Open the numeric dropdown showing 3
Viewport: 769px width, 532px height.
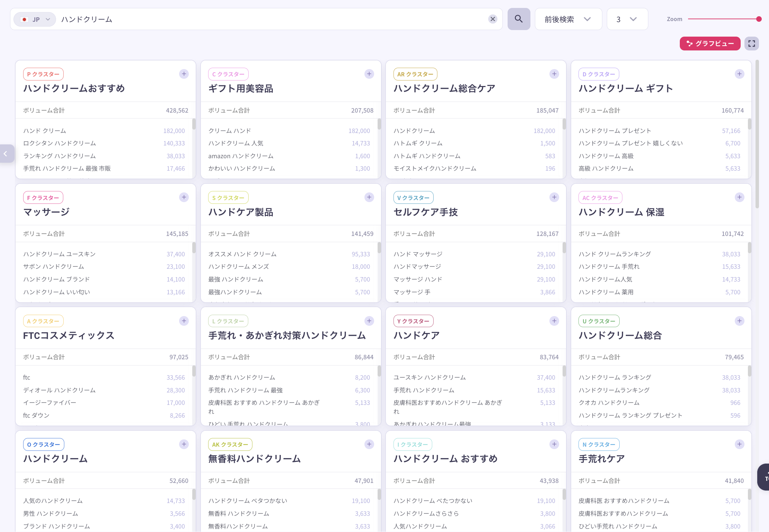click(627, 19)
